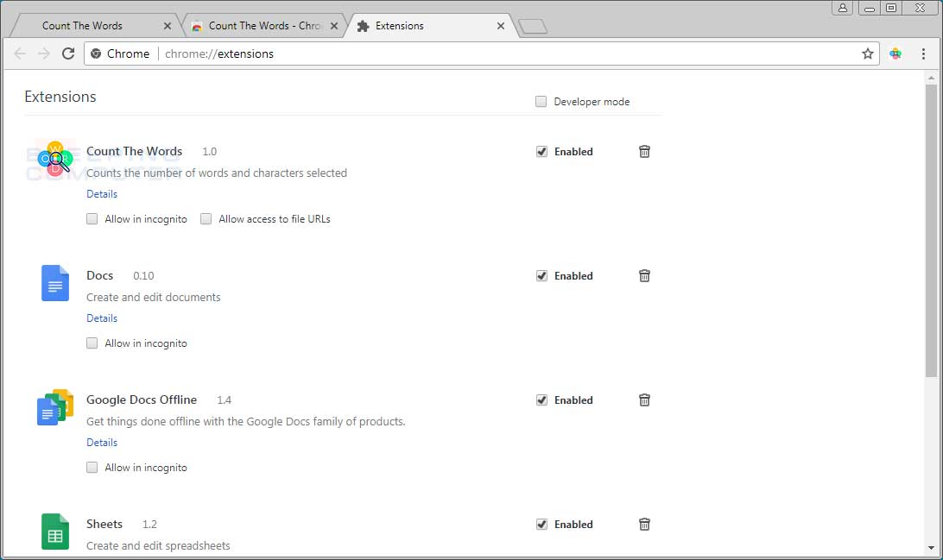The width and height of the screenshot is (943, 560).
Task: Open Details link for Docs
Action: (x=102, y=318)
